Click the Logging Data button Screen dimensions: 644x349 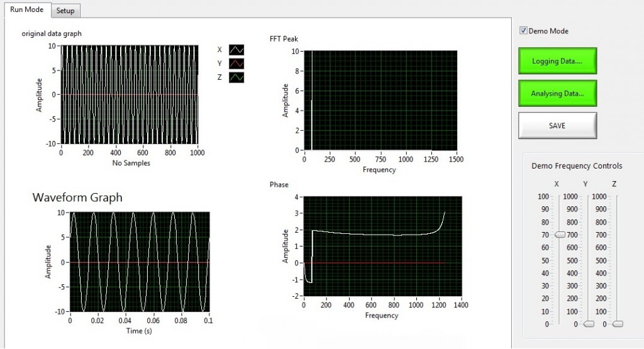click(557, 61)
